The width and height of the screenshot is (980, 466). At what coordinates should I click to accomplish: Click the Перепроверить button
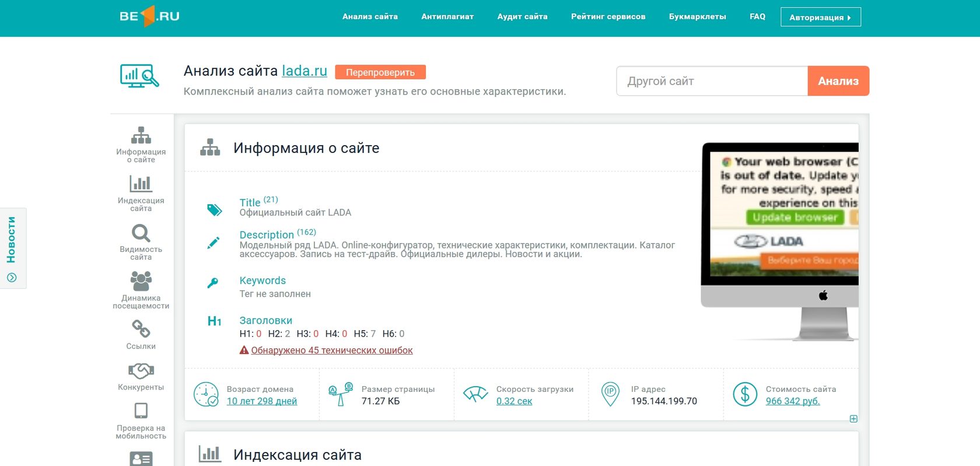click(x=380, y=72)
